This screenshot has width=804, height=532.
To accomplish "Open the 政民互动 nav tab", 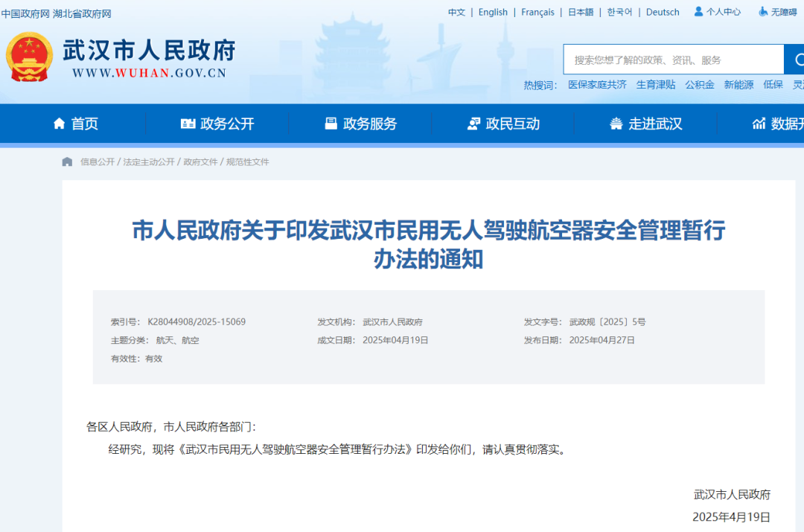I will coord(503,124).
